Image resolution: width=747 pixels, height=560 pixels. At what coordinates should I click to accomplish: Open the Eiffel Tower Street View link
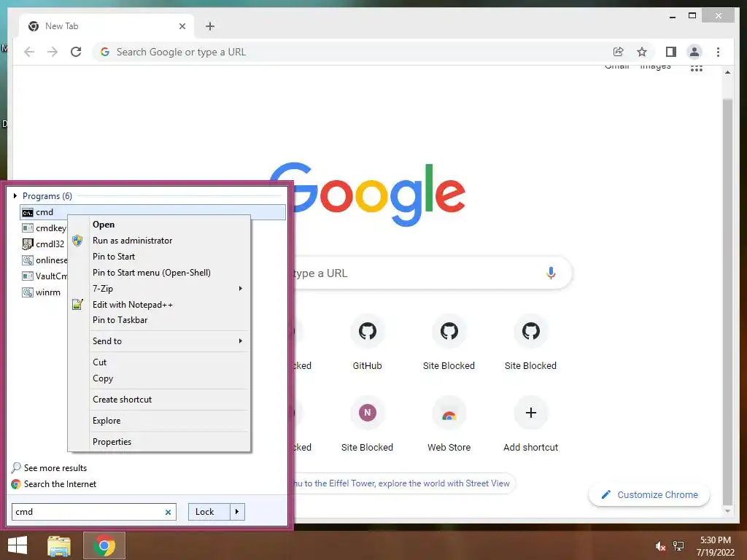click(403, 483)
